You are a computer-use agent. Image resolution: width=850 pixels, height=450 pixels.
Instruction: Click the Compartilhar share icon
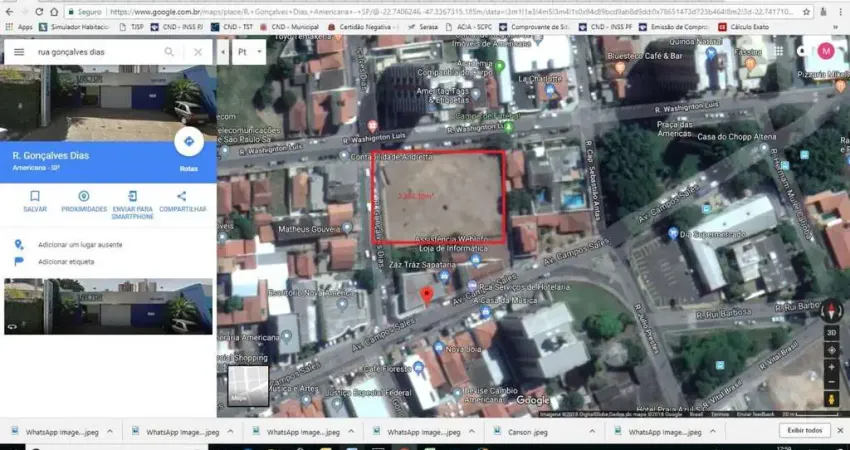click(x=182, y=196)
